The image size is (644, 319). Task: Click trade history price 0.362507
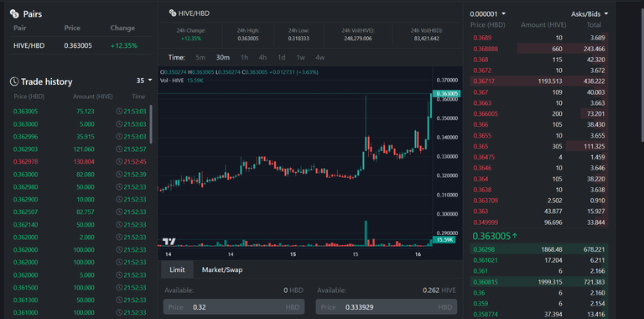tap(25, 212)
